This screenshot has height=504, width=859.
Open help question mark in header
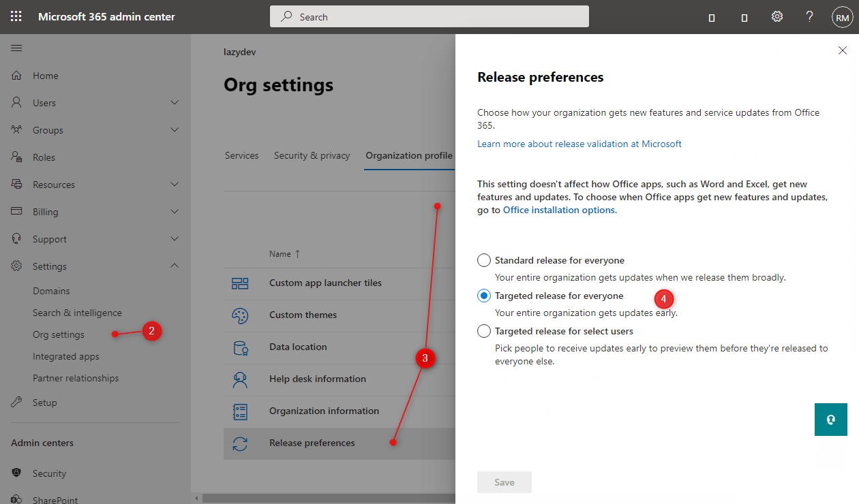pos(809,16)
